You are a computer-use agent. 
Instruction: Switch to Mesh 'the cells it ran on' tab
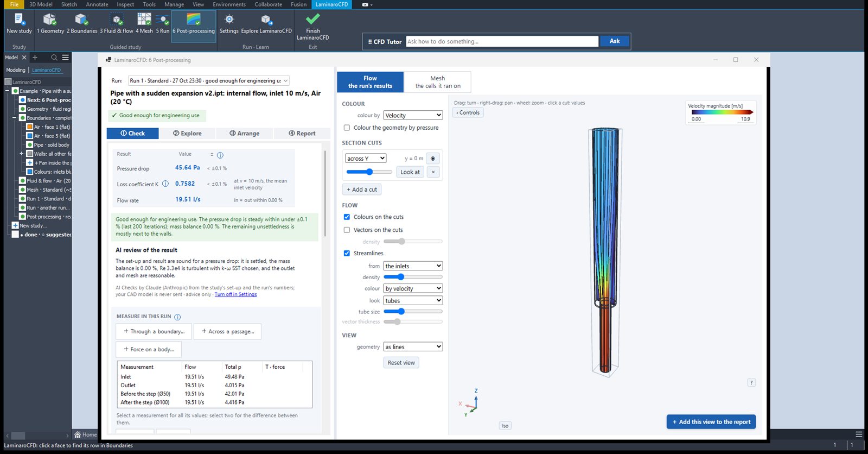point(438,82)
